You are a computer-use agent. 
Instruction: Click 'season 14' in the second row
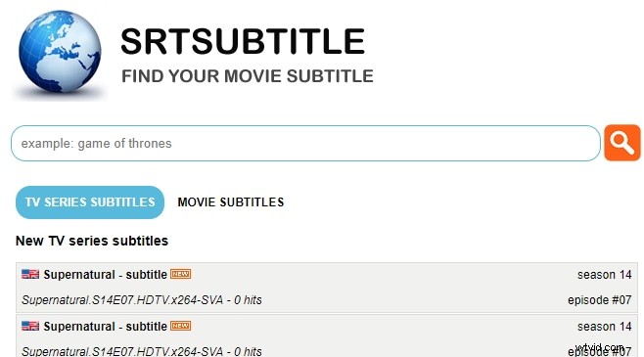coord(604,327)
